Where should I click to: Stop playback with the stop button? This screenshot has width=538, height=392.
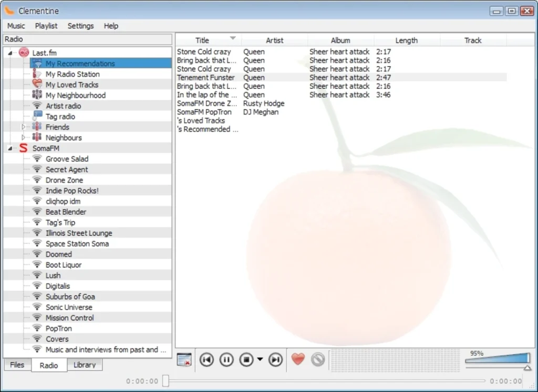246,359
